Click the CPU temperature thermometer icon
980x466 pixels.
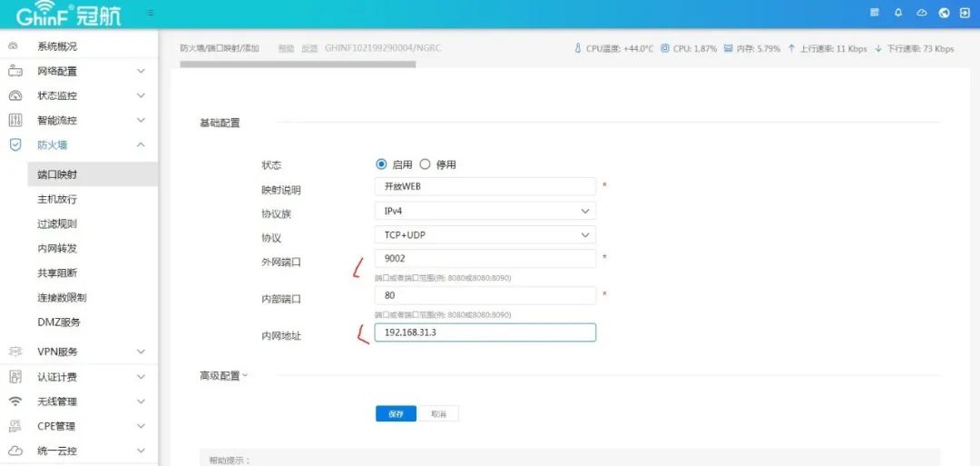pos(577,48)
